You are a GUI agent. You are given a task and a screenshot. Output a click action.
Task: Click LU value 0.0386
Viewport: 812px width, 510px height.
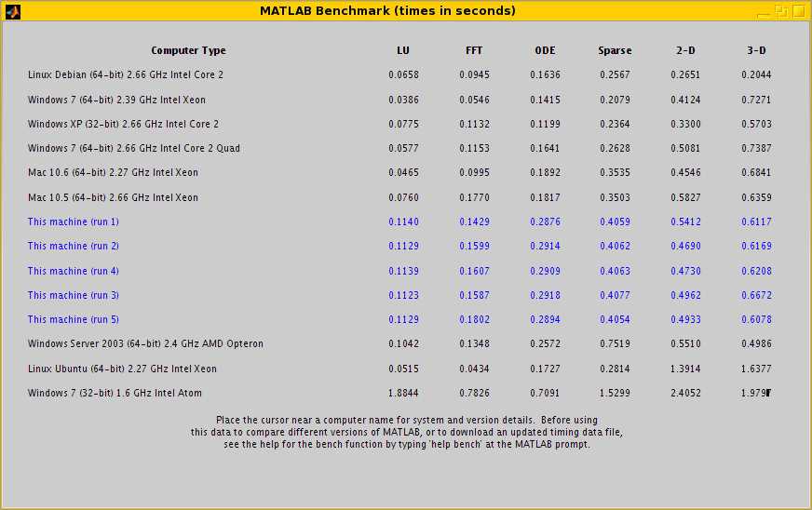pyautogui.click(x=403, y=100)
